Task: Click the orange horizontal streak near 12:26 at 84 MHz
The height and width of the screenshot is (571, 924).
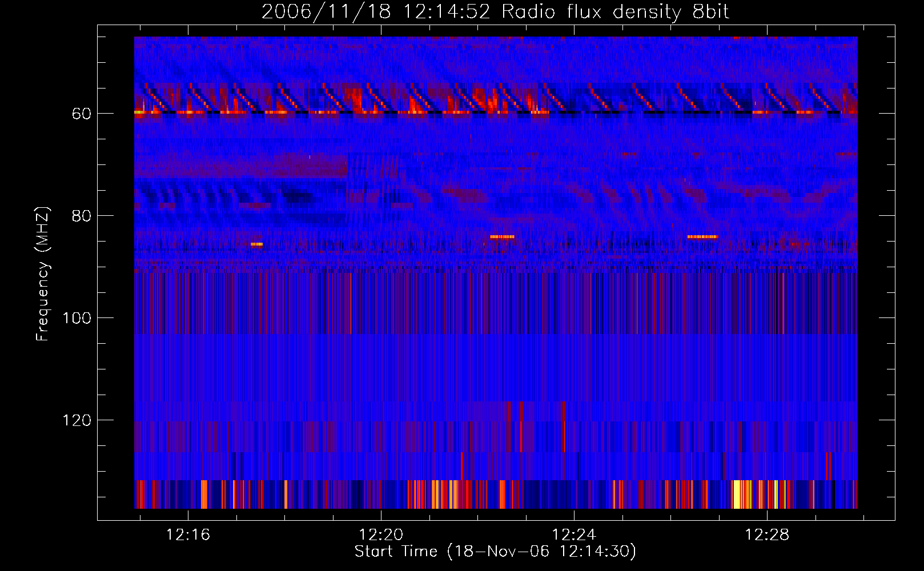Action: tap(702, 236)
